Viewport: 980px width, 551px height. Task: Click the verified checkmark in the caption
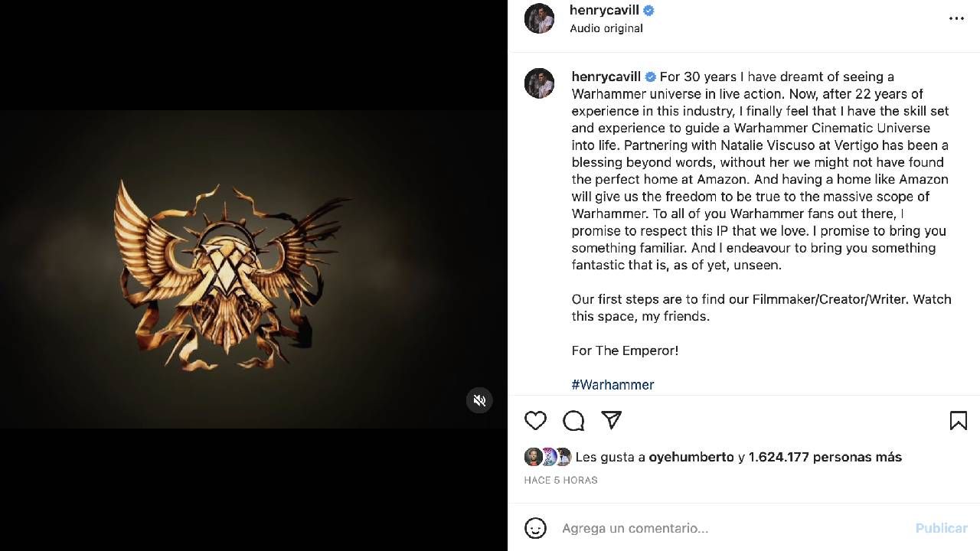coord(649,77)
